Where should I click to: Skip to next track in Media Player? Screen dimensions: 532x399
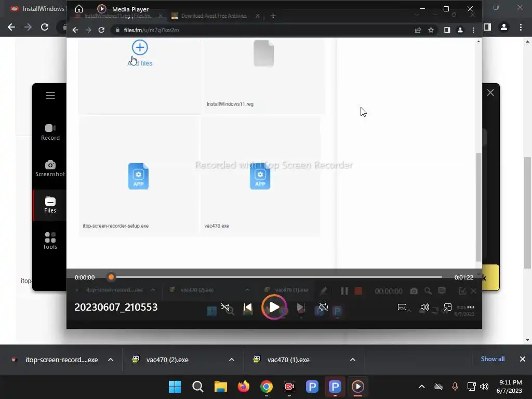[x=301, y=308]
